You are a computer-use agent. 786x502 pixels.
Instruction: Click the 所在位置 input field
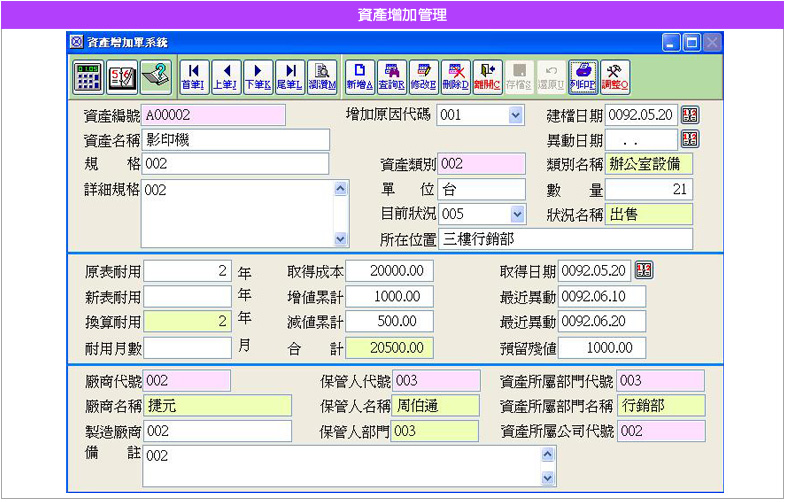[566, 239]
